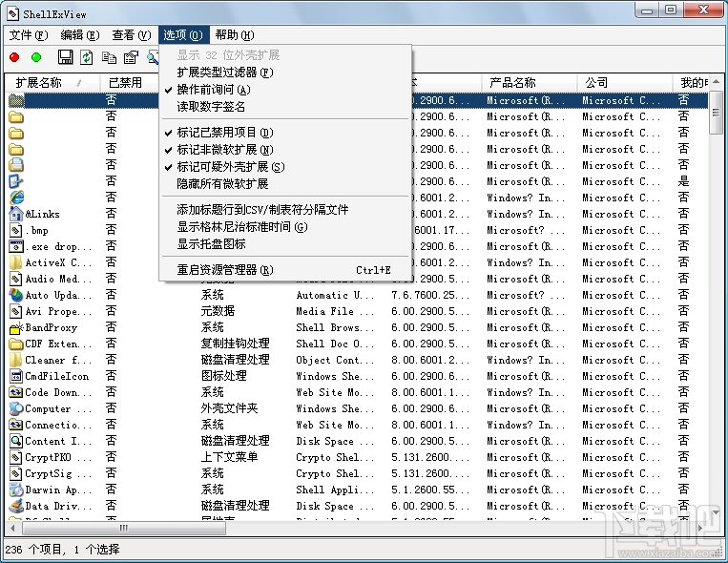Close the open 选项(O) menu
Image resolution: width=728 pixels, height=563 pixels.
tap(183, 35)
